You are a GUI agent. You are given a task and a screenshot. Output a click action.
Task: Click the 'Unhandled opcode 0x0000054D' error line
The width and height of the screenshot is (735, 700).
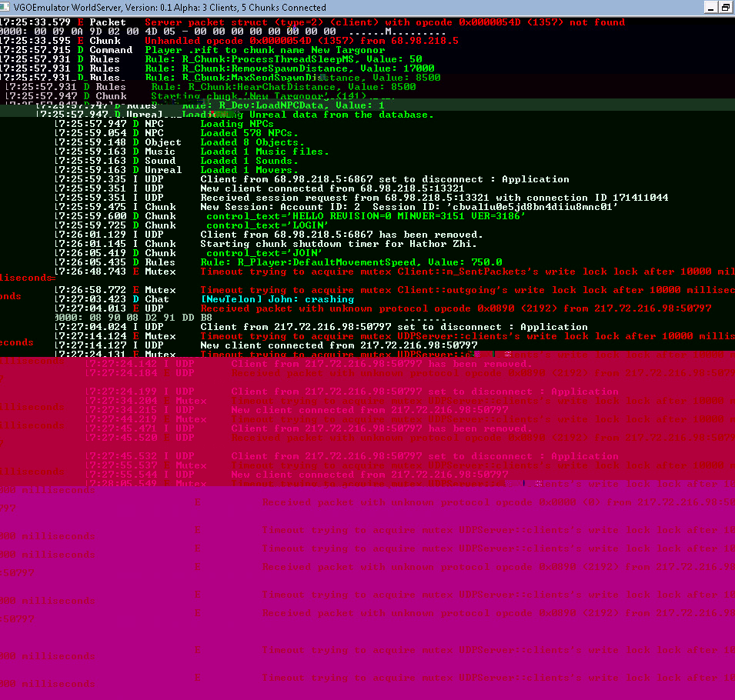click(x=301, y=41)
